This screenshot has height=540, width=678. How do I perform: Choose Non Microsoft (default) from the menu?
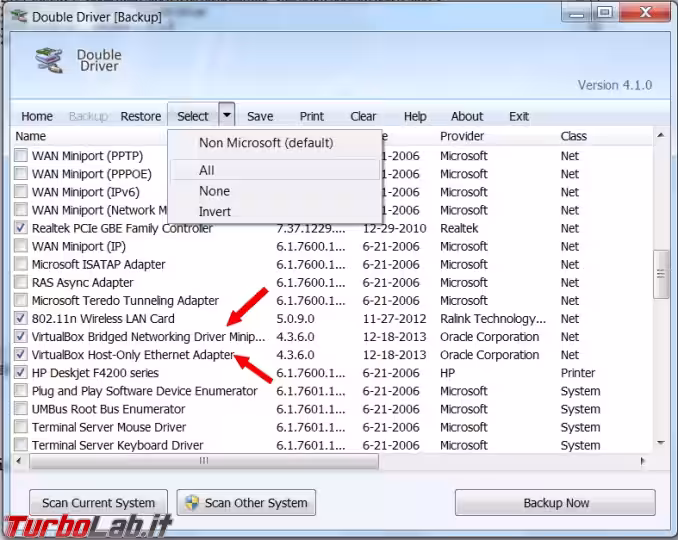[x=275, y=143]
